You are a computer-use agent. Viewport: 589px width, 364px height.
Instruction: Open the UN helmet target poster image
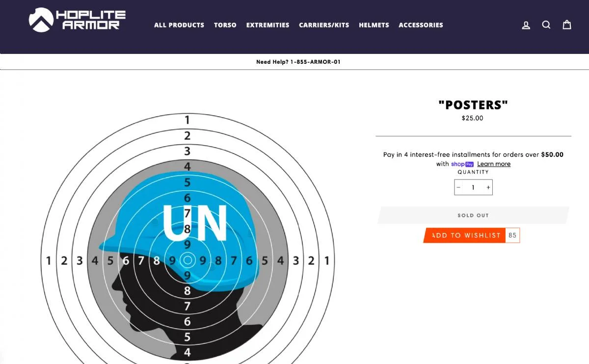coord(187,239)
